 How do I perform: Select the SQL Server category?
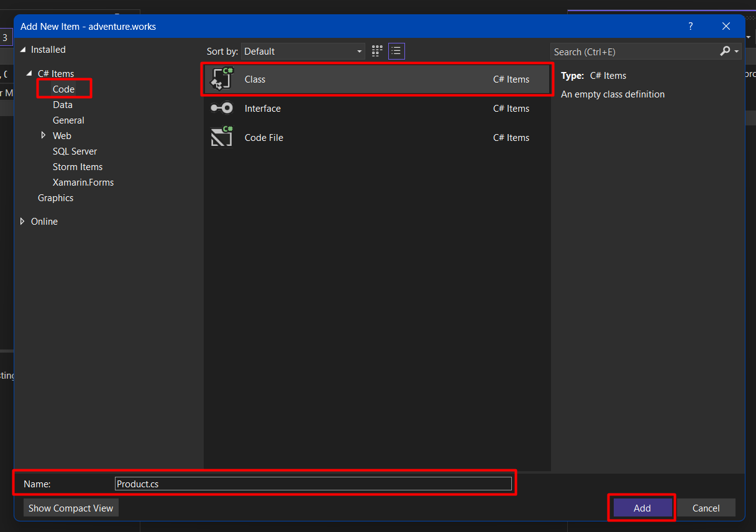(75, 151)
